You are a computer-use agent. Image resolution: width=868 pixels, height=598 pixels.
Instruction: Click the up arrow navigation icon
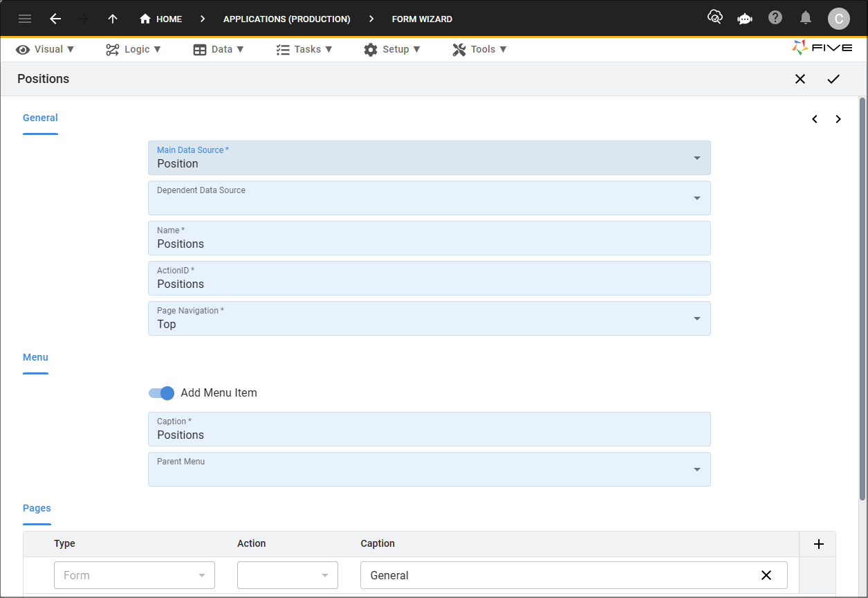pyautogui.click(x=113, y=19)
